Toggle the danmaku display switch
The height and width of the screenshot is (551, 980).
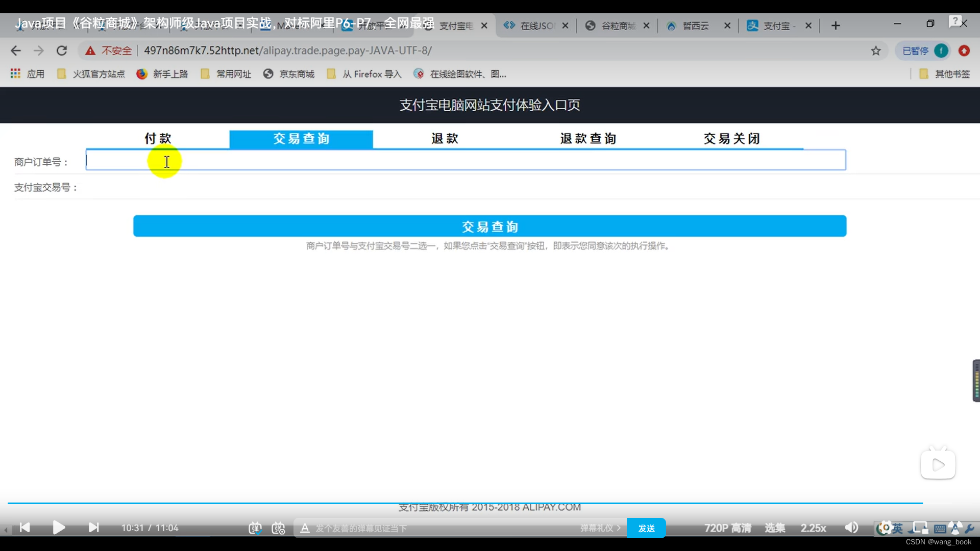click(x=255, y=528)
